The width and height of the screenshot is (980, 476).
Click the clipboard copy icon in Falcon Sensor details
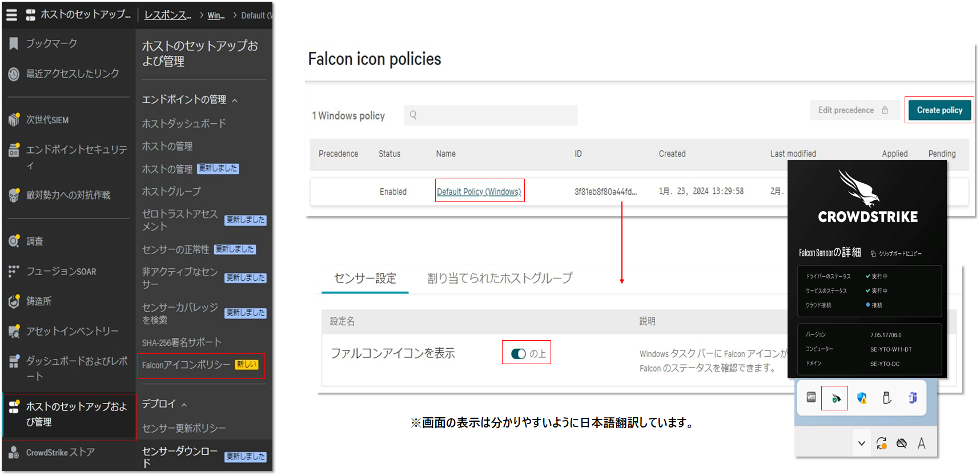(x=873, y=253)
